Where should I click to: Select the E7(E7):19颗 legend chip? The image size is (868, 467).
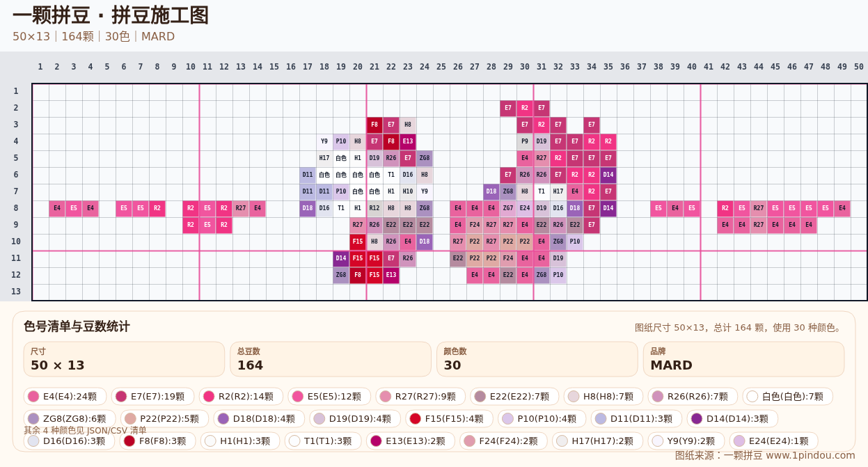click(x=152, y=397)
